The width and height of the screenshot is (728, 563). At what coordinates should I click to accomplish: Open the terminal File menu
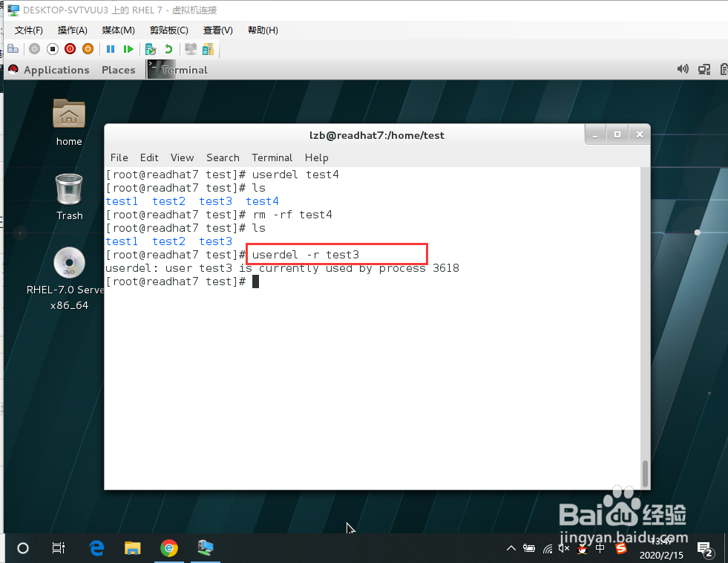[119, 157]
